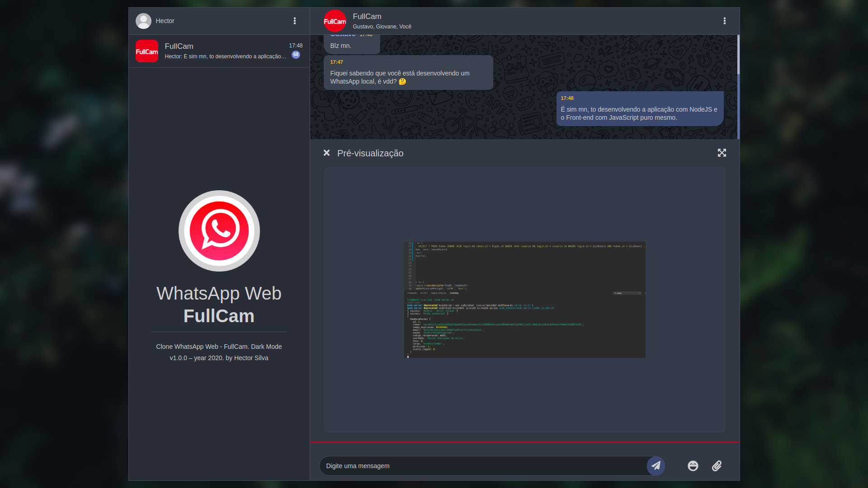Click the 68 unread messages badge
868x488 pixels.
pyautogui.click(x=296, y=55)
